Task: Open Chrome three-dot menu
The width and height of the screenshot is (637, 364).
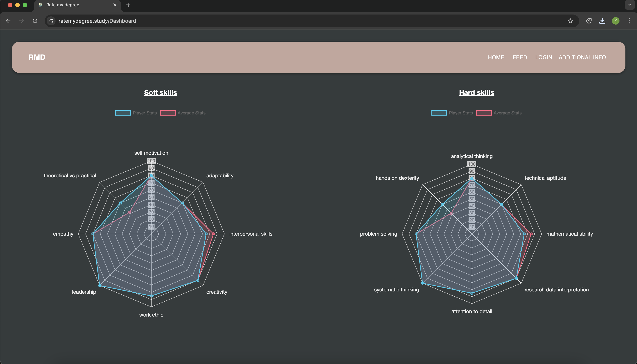Action: tap(629, 21)
